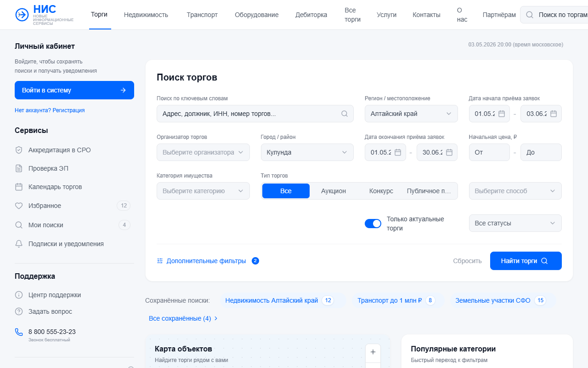Screen dimensions: 588x368
Task: Open the Все статусы dropdown
Action: 515,223
